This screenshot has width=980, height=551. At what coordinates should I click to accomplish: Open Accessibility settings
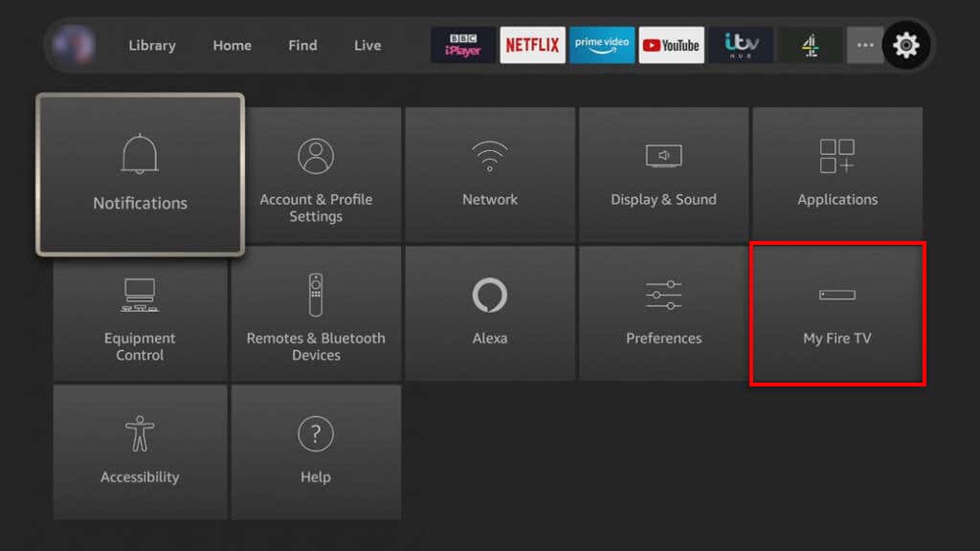pyautogui.click(x=140, y=452)
